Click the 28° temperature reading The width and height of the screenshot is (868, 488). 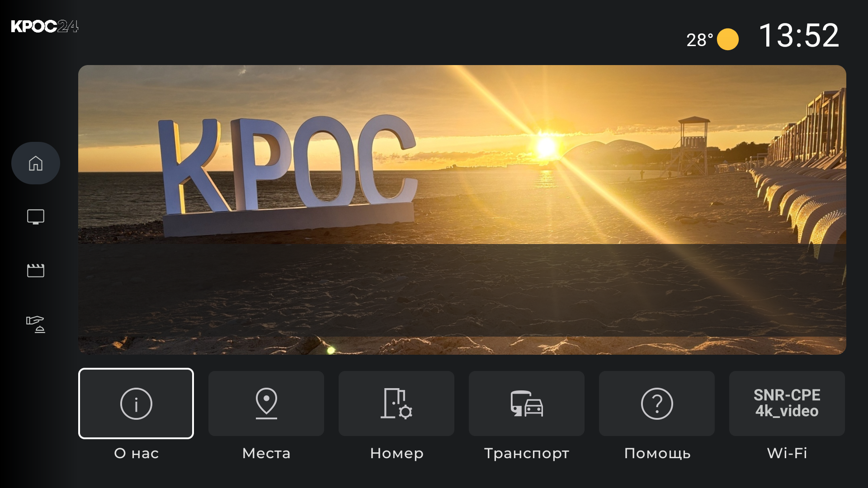[x=699, y=40]
